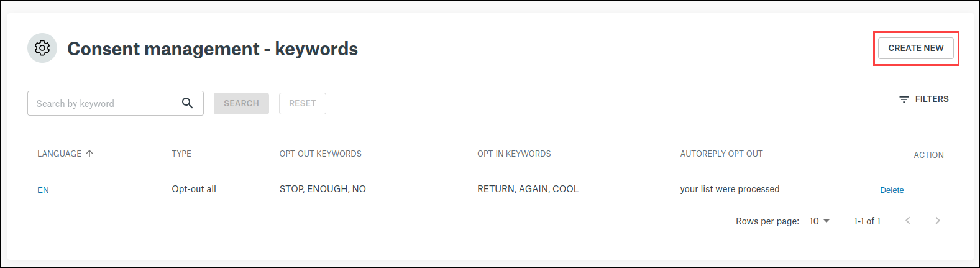The height and width of the screenshot is (268, 980).
Task: Click the Reset button
Action: (303, 103)
